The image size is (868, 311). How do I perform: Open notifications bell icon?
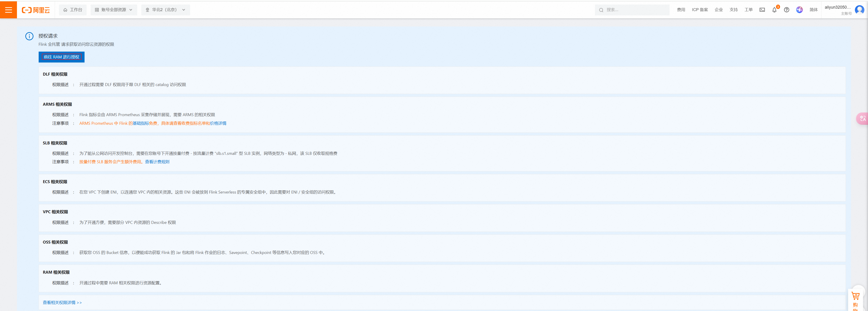774,10
